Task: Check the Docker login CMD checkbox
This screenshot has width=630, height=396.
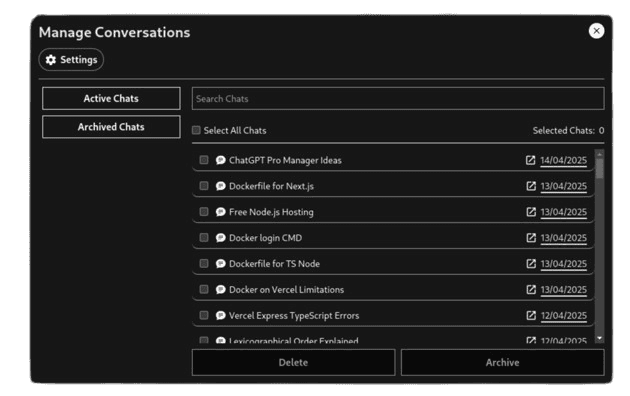Action: click(x=204, y=238)
